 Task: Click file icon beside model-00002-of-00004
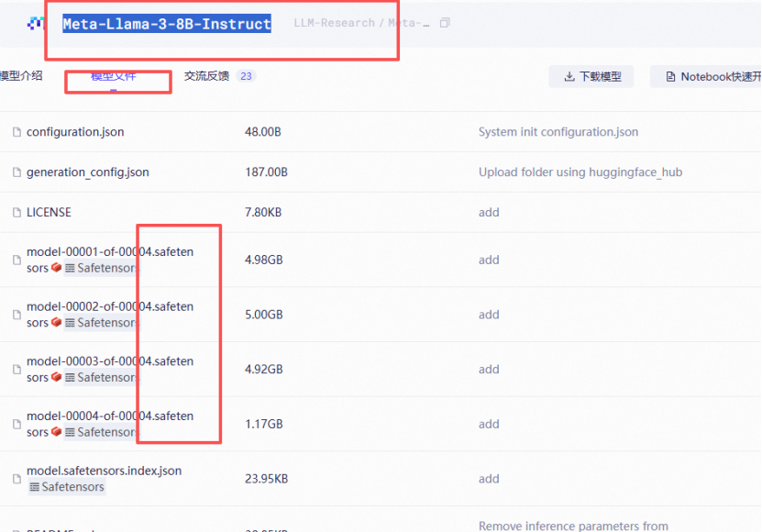(x=17, y=315)
